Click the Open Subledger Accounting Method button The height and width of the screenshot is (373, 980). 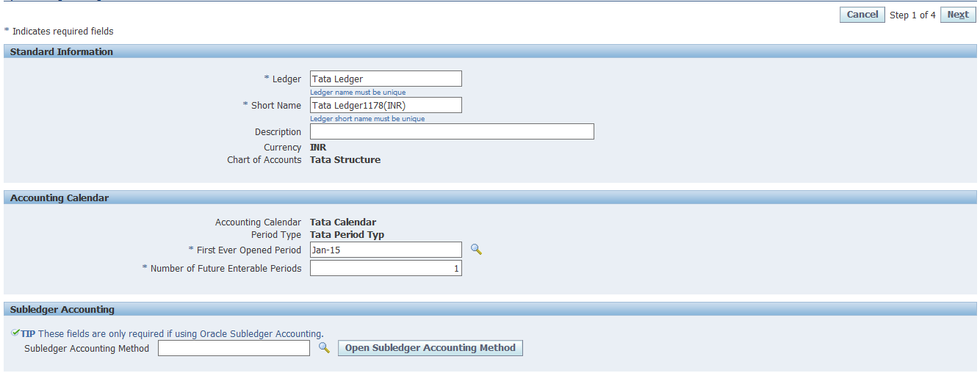coord(430,348)
